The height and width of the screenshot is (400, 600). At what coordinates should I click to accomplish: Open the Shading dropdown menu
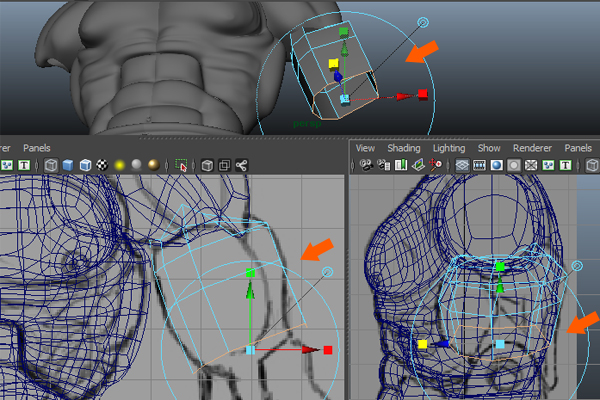click(404, 147)
